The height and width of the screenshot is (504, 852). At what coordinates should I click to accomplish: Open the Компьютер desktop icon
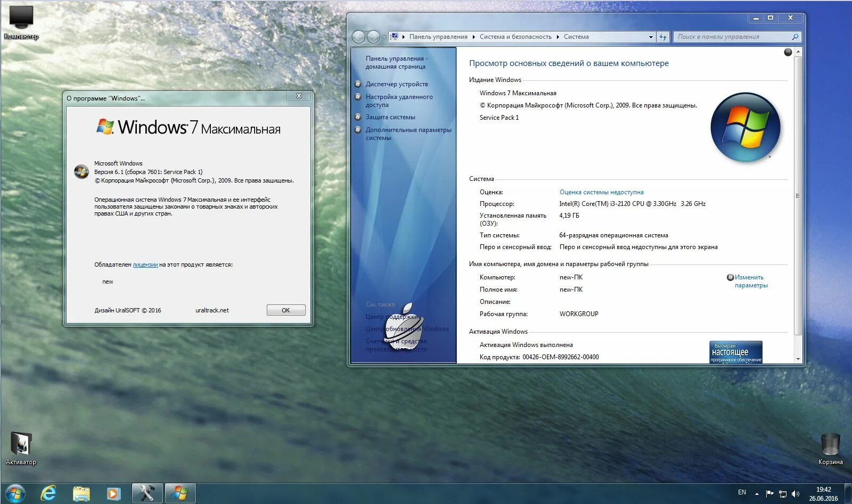21,21
